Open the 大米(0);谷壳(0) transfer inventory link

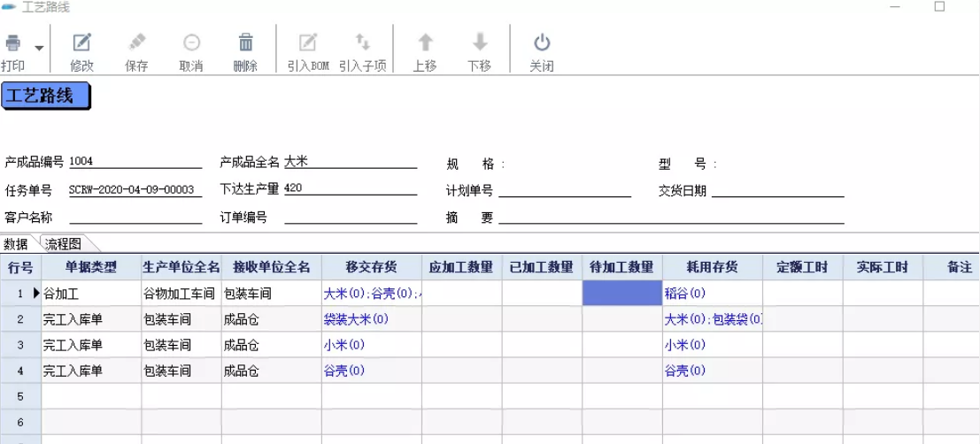(x=372, y=294)
